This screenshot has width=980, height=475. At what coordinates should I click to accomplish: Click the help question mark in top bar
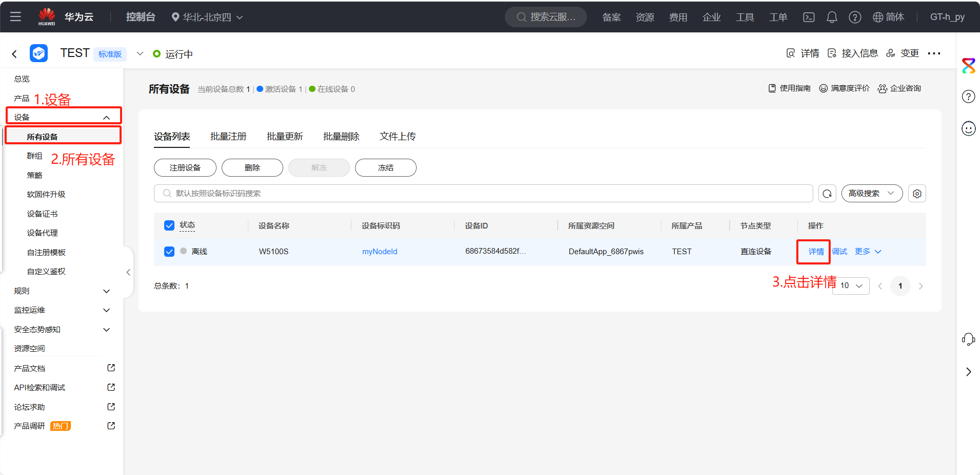click(x=855, y=17)
